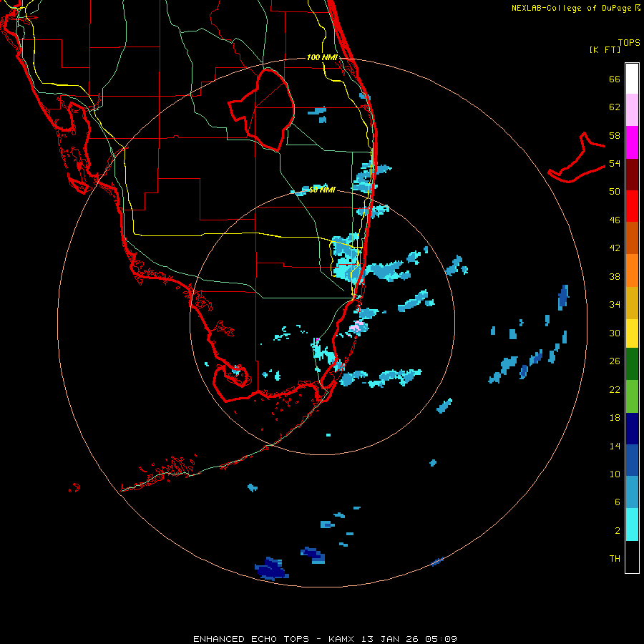
Task: Click the light pink 62 kft swatch
Action: [632, 110]
